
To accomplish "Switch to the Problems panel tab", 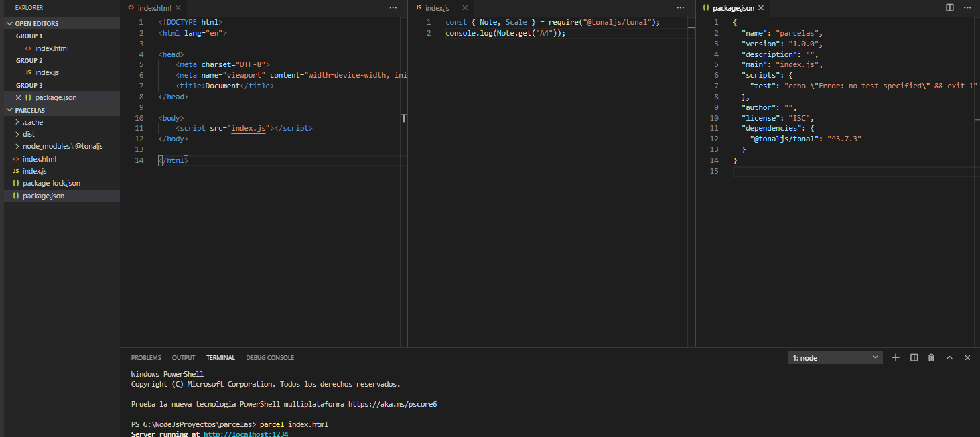I will [x=146, y=358].
